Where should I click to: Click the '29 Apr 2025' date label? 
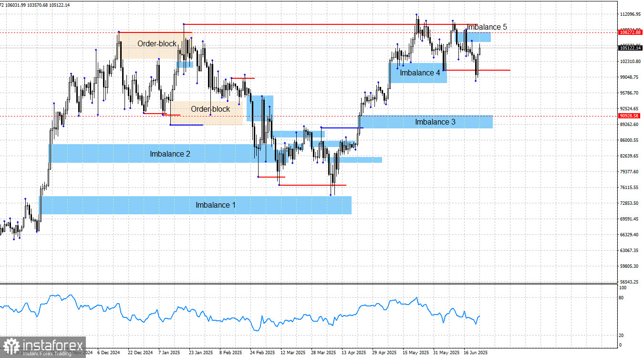pyautogui.click(x=384, y=353)
